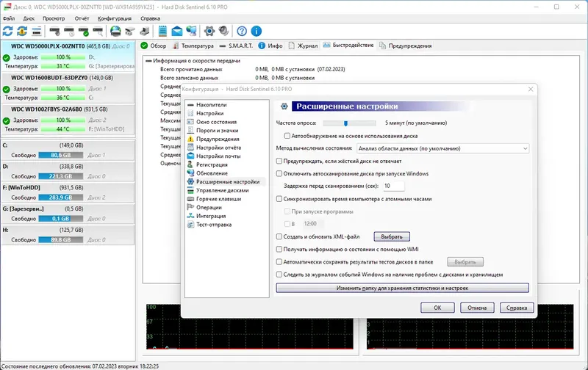
Task: Click the question mark help icon
Action: 242,31
